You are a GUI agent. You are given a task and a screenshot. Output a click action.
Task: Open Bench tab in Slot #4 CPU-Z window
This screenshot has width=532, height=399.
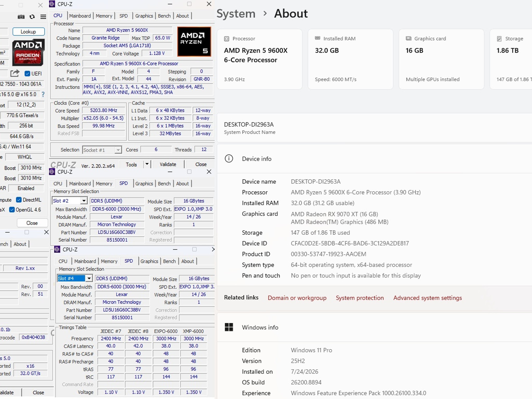169,261
